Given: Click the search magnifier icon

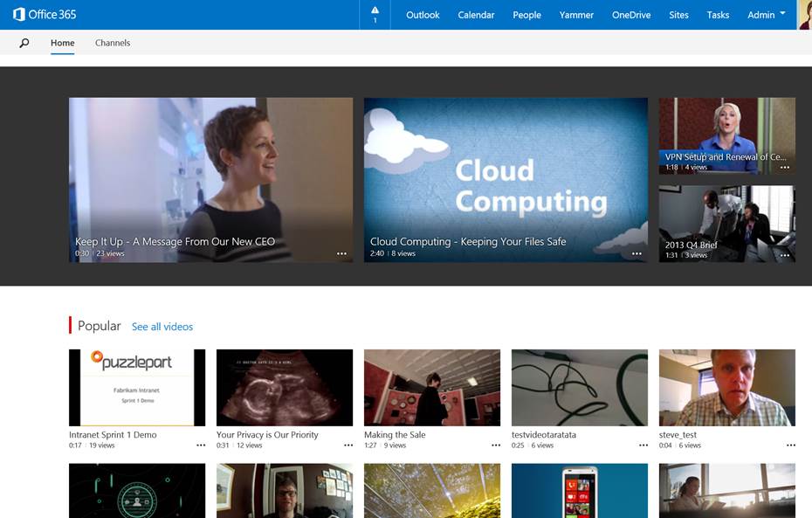Looking at the screenshot, I should pyautogui.click(x=24, y=43).
